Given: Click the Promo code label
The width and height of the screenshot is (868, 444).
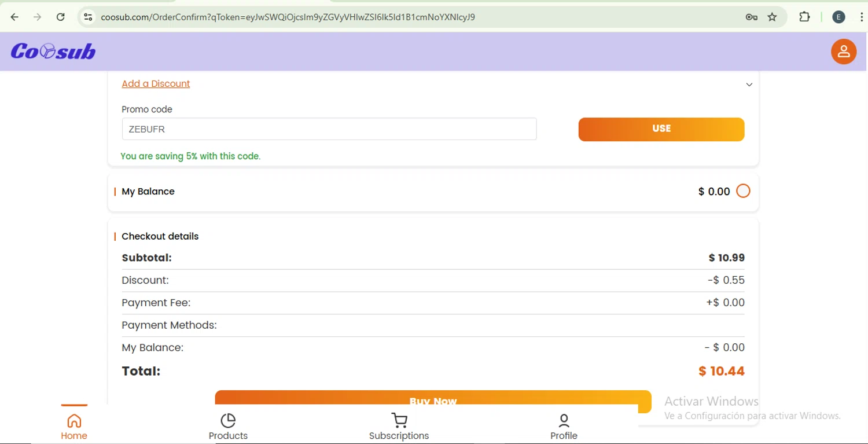Looking at the screenshot, I should (147, 109).
